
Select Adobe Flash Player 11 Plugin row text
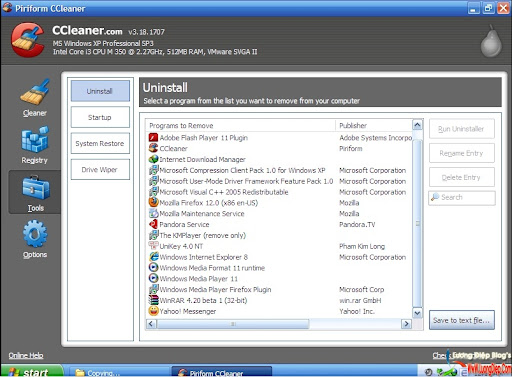204,138
